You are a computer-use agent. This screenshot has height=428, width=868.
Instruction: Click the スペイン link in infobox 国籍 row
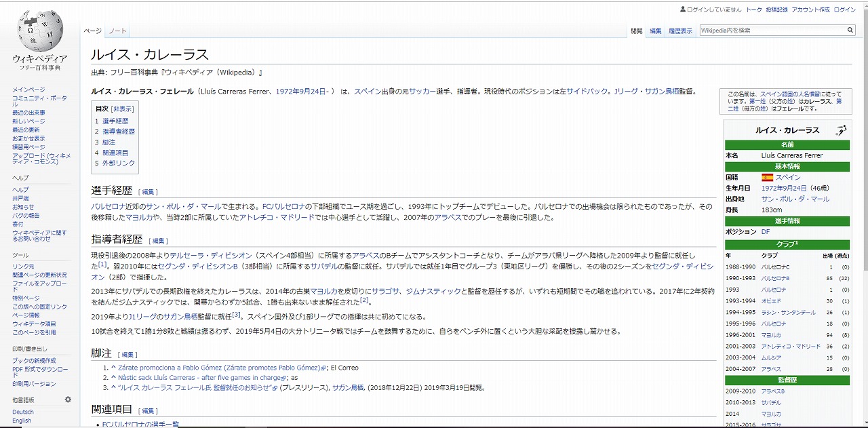click(788, 178)
